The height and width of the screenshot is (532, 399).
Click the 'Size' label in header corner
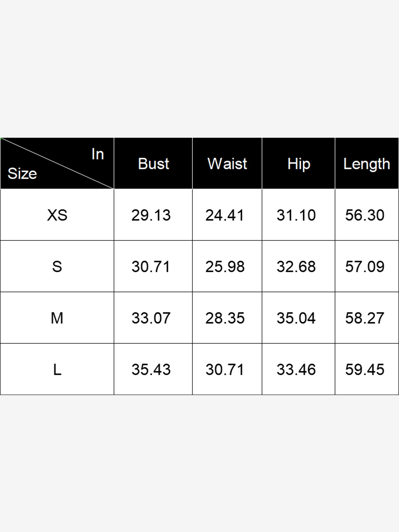click(22, 174)
